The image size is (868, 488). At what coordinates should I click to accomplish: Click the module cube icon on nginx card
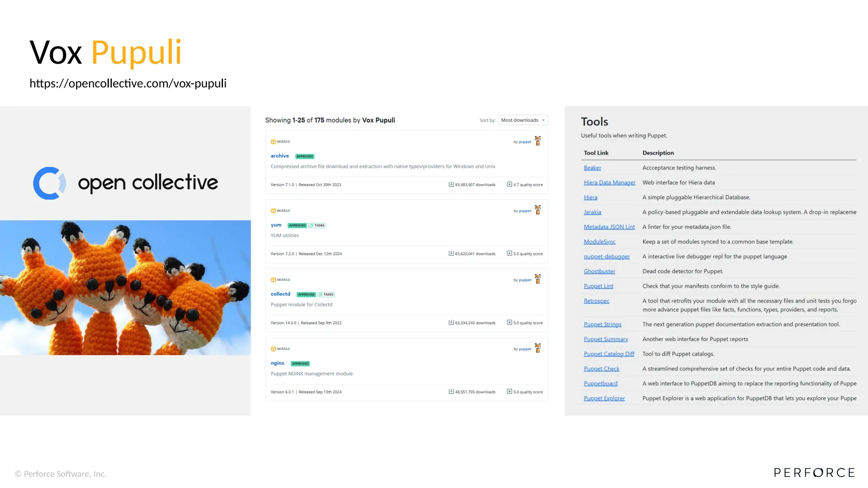pyautogui.click(x=273, y=349)
